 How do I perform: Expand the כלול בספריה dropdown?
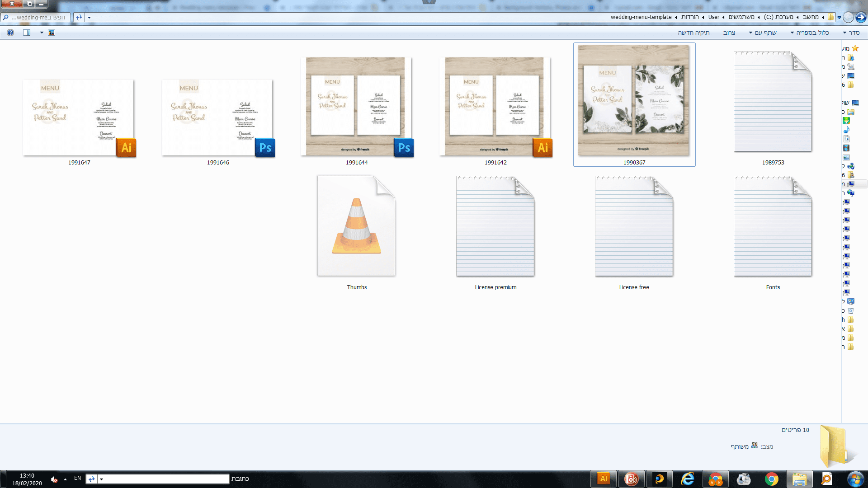click(x=810, y=33)
